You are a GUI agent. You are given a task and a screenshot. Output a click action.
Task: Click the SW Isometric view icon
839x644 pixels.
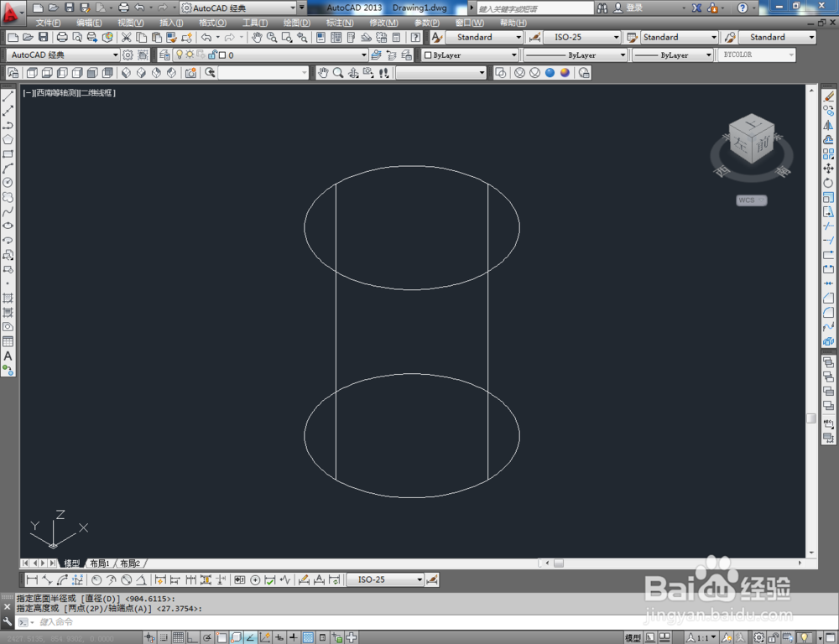127,73
